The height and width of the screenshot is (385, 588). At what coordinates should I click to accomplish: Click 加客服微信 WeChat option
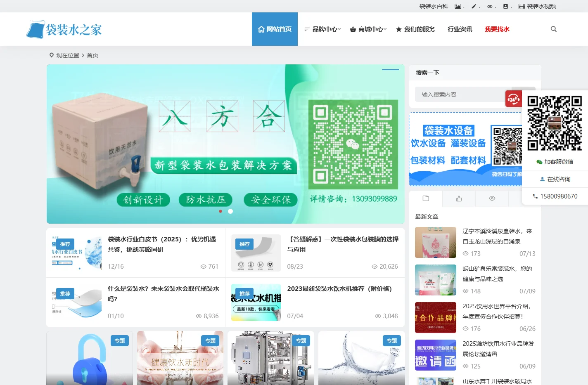[555, 162]
